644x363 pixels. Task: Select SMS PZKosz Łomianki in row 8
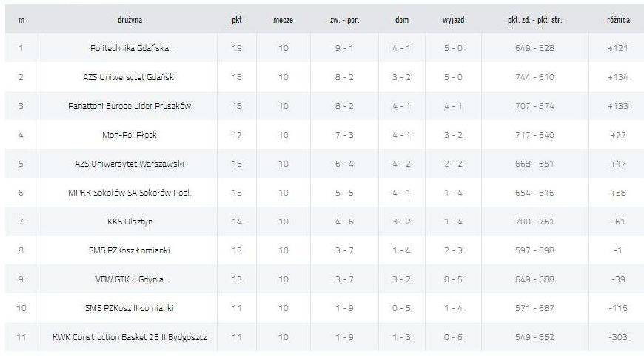pyautogui.click(x=130, y=250)
